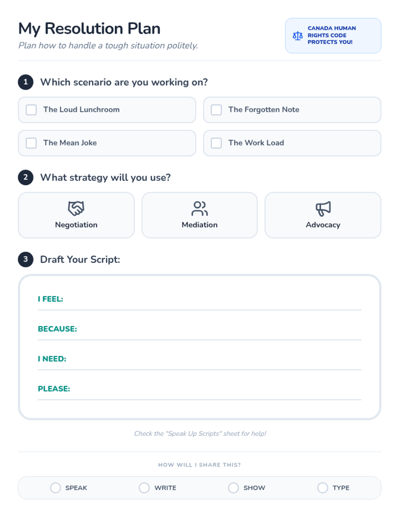399x532 pixels.
Task: Check The Loud Lunchroom checkbox
Action: point(31,110)
